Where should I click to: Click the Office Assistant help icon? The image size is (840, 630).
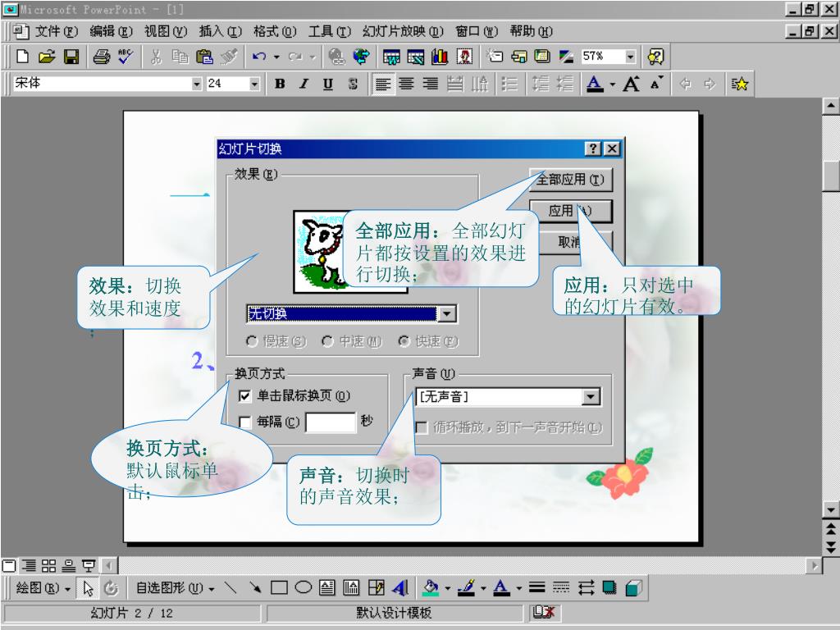pos(655,57)
